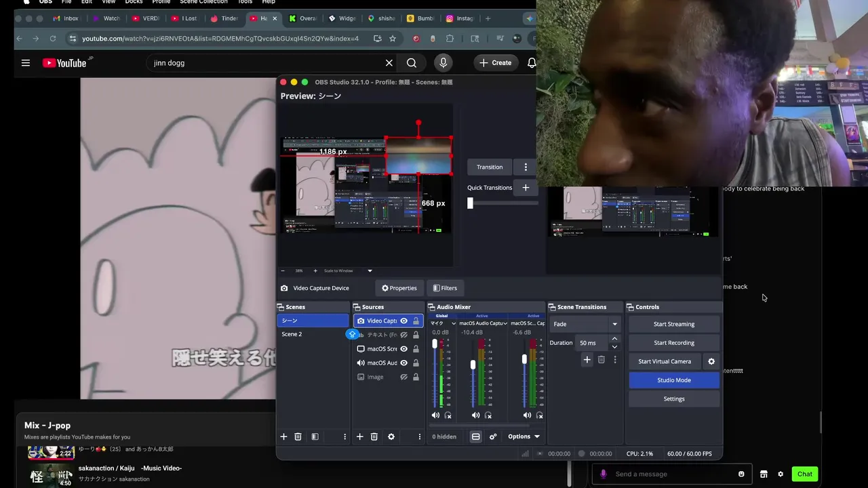Toggle lock on Video Capture source
868x488 pixels.
[416, 321]
